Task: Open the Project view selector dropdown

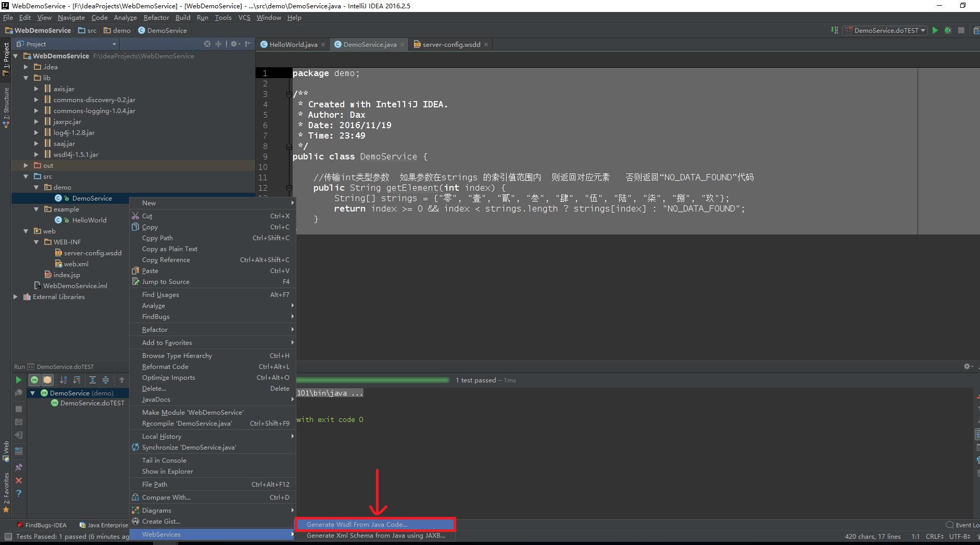Action: pyautogui.click(x=67, y=44)
